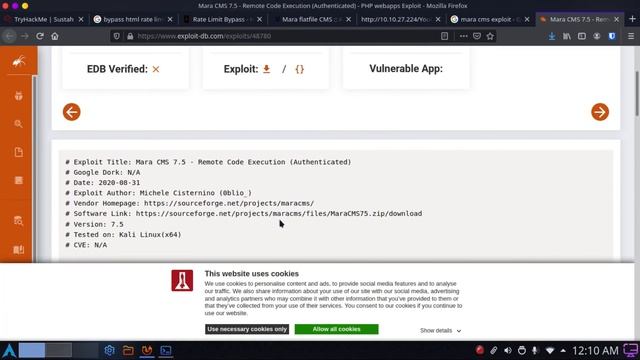Switch to mara cms exploit search tab
The image size is (640, 360).
pos(486,19)
